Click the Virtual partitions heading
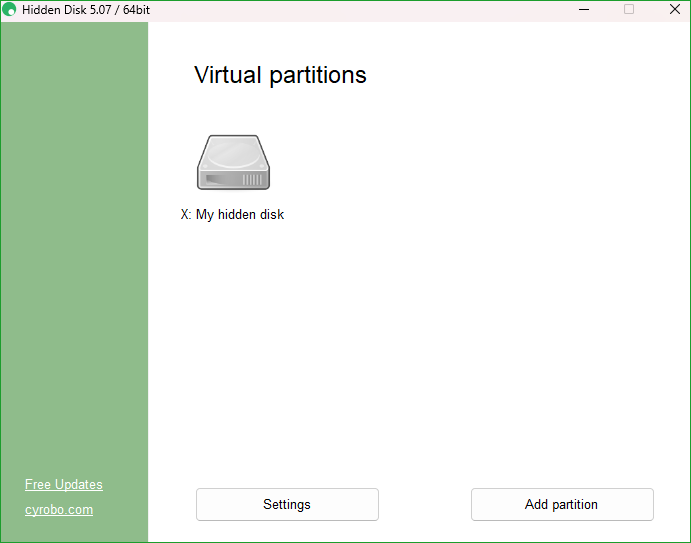This screenshot has height=543, width=691. [280, 75]
